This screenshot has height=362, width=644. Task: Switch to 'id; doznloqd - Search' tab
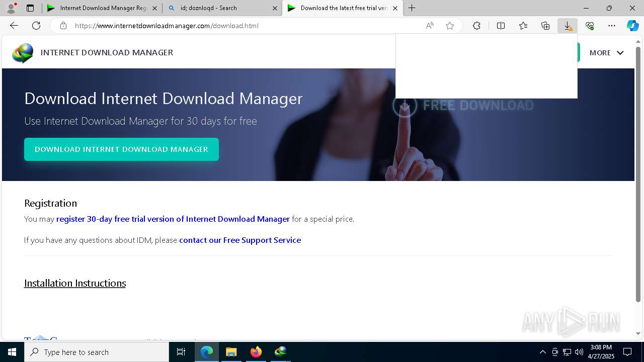pyautogui.click(x=222, y=8)
